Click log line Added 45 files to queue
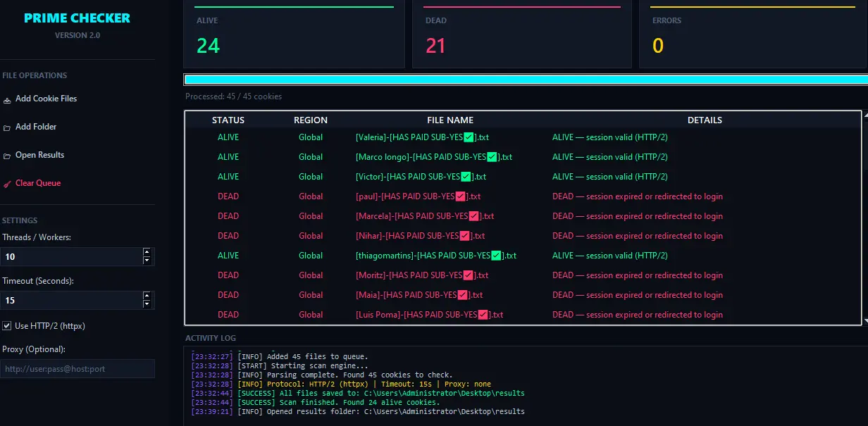This screenshot has width=868, height=426. [x=280, y=356]
